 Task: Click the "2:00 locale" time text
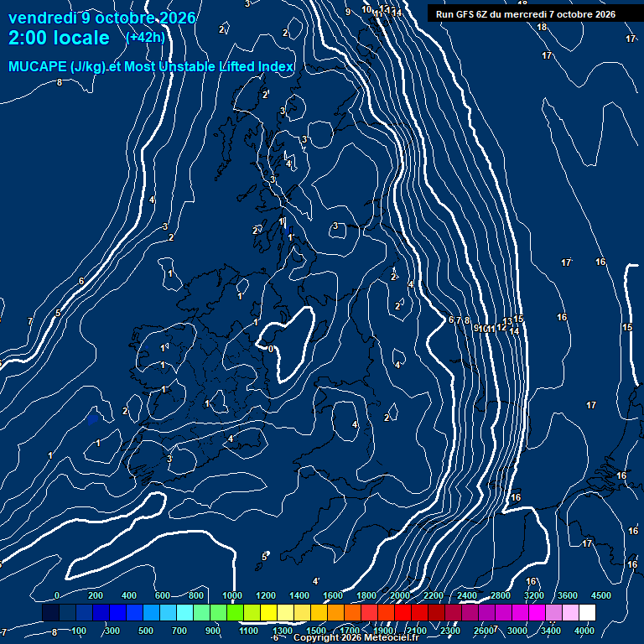(x=59, y=38)
